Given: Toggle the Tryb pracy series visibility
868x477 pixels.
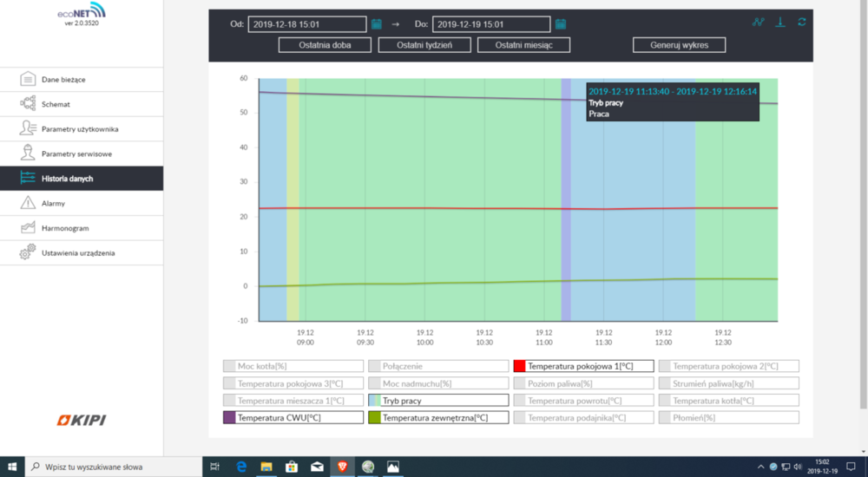Looking at the screenshot, I should pos(438,401).
